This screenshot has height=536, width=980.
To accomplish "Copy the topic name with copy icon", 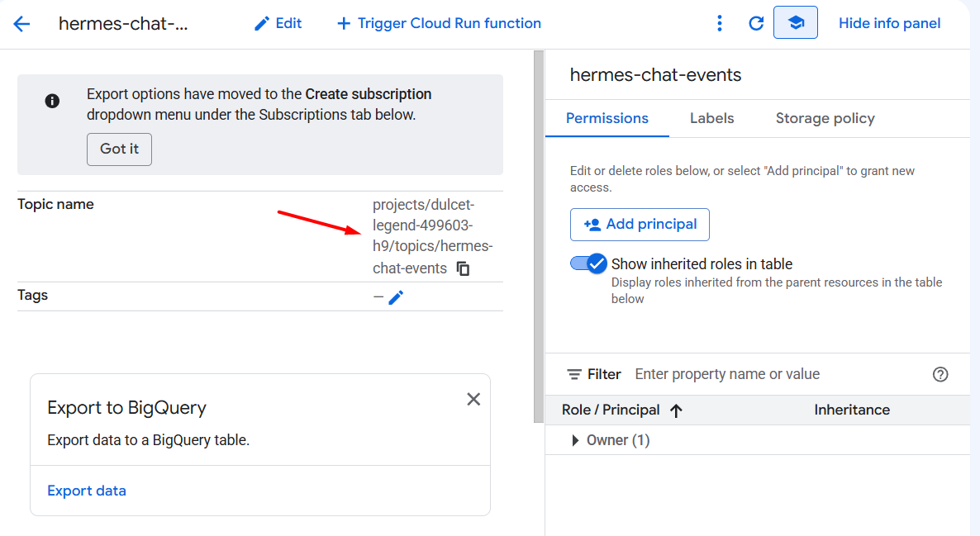I will 463,268.
